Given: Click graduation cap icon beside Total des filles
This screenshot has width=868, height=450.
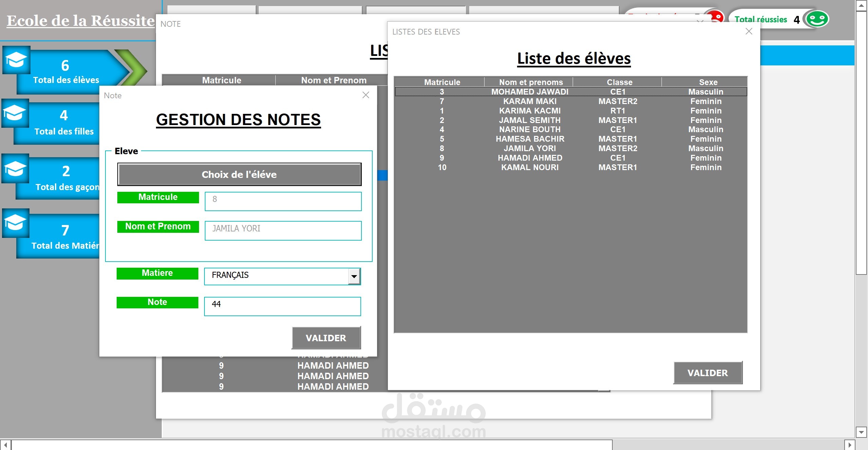Looking at the screenshot, I should tap(15, 113).
